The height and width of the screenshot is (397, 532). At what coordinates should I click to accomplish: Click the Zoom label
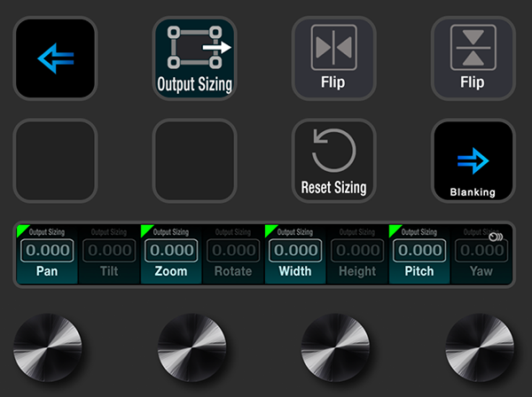click(x=171, y=271)
